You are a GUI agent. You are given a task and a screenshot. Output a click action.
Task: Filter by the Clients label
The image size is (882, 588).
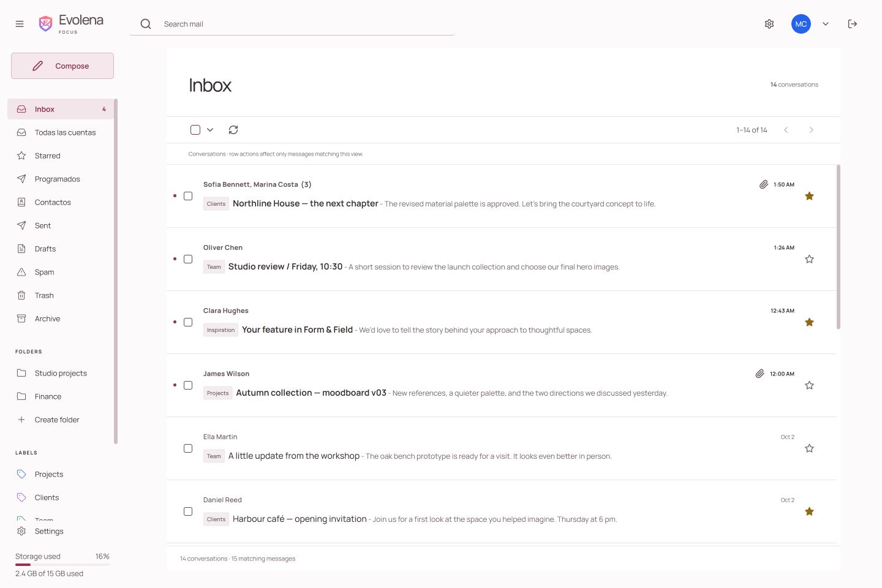coord(61,497)
